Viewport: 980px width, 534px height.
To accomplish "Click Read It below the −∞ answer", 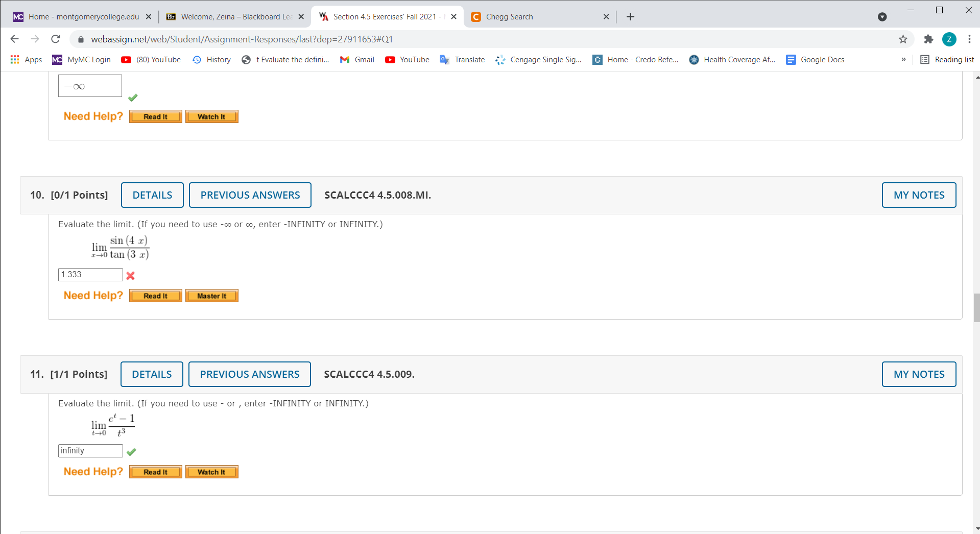I will coord(155,117).
